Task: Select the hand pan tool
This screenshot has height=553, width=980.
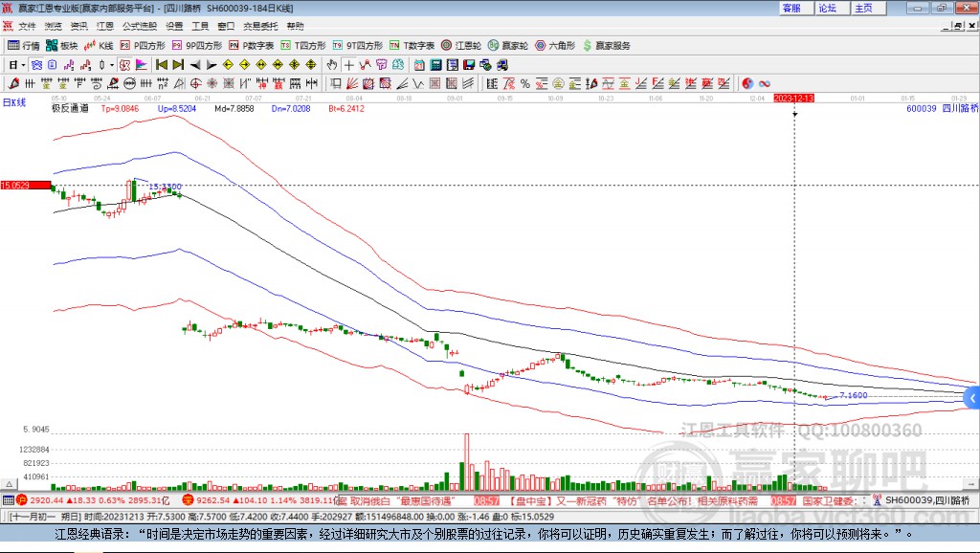Action: 332,65
